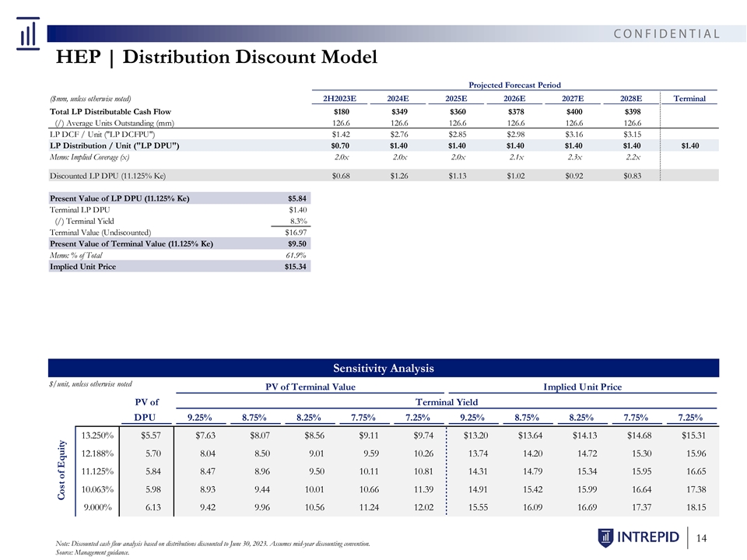This screenshot has height=560, width=747.
Task: Click the 'Present Value of LP DPU' label
Action: pyautogui.click(x=120, y=198)
